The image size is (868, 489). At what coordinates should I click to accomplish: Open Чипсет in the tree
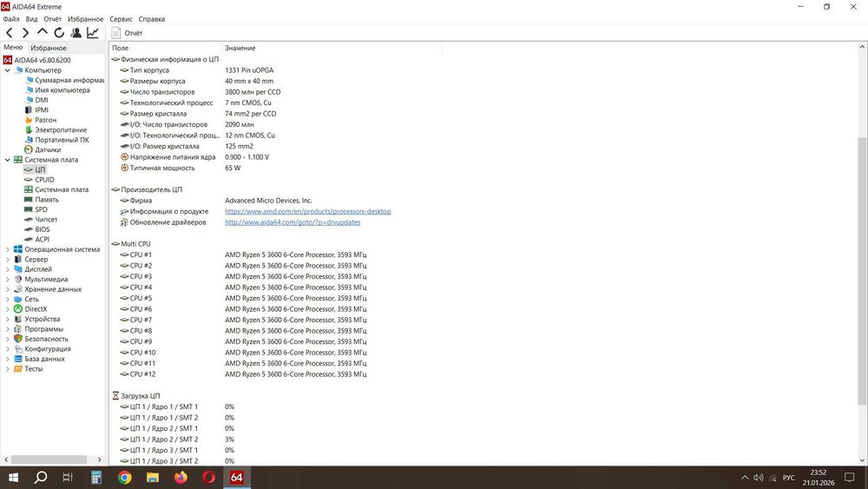coord(46,219)
